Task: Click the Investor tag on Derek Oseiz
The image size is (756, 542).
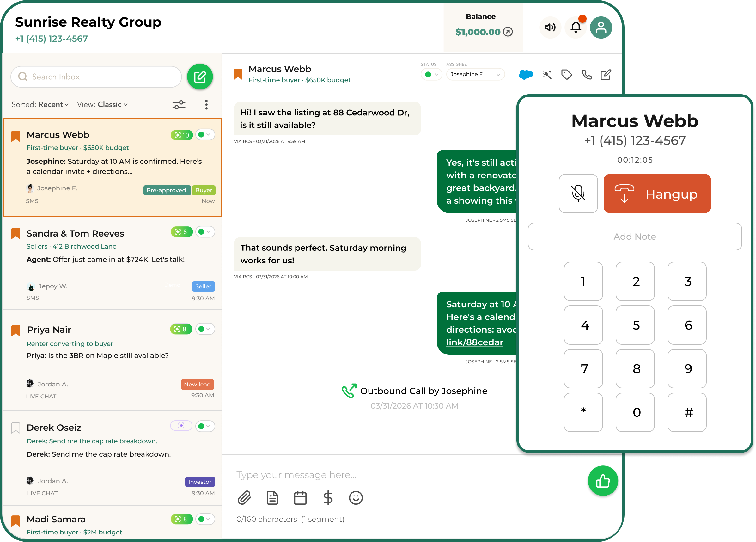Action: [200, 482]
